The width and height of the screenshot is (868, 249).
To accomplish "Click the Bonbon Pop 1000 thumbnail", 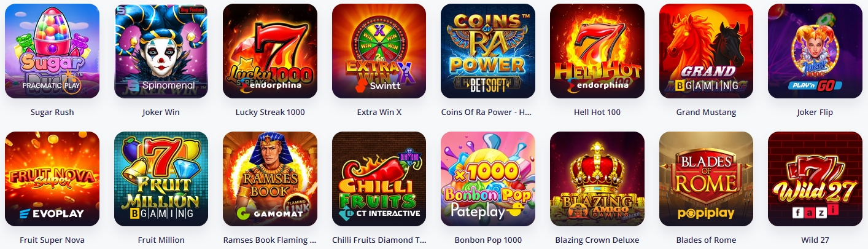I will coord(488,179).
